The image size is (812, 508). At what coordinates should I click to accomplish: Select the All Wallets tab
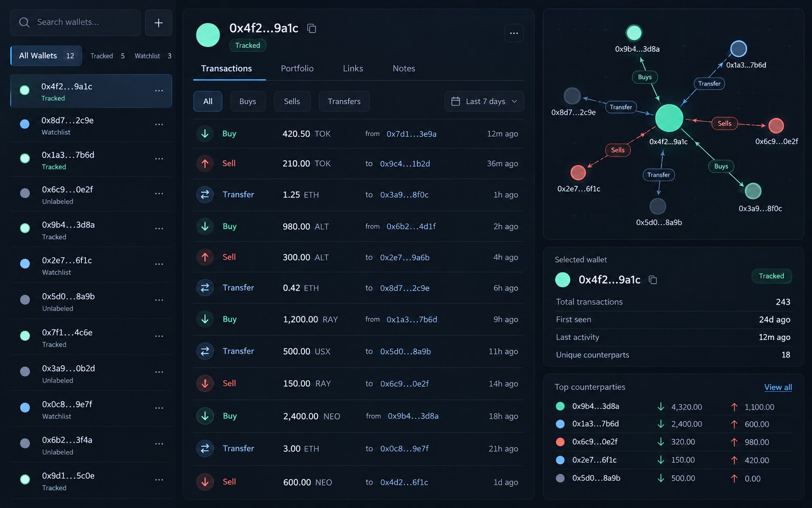click(x=46, y=56)
